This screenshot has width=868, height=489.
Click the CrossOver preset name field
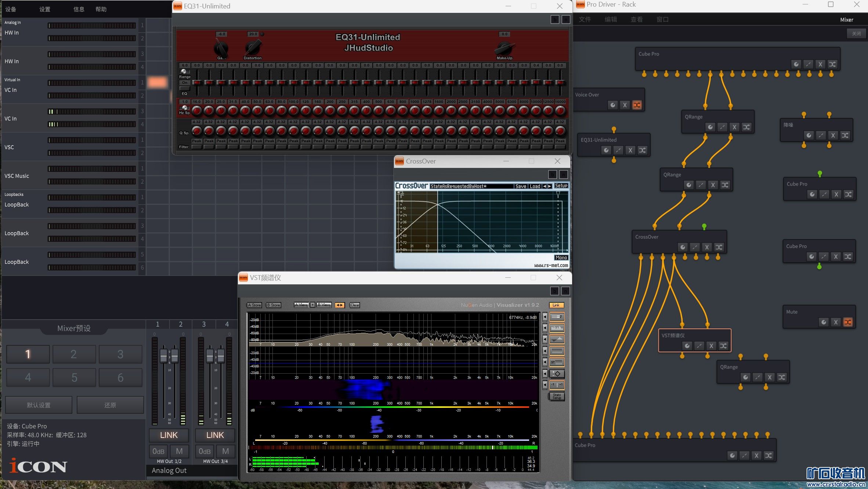[x=472, y=186]
